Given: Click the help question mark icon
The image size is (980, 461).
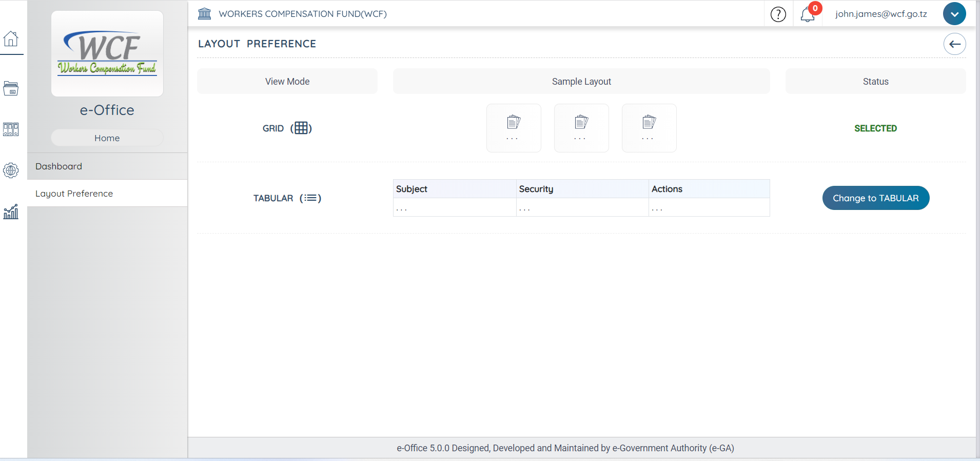Looking at the screenshot, I should tap(778, 14).
